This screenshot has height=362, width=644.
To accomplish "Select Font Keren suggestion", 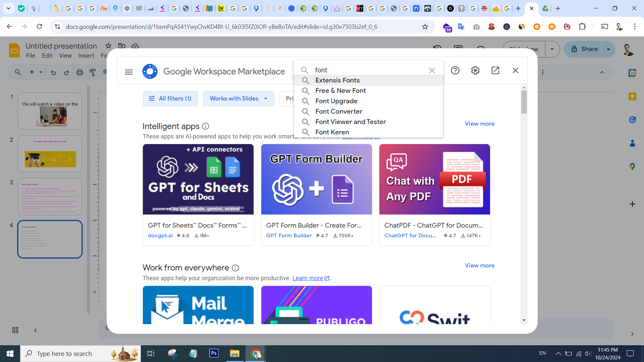I will pos(369,132).
